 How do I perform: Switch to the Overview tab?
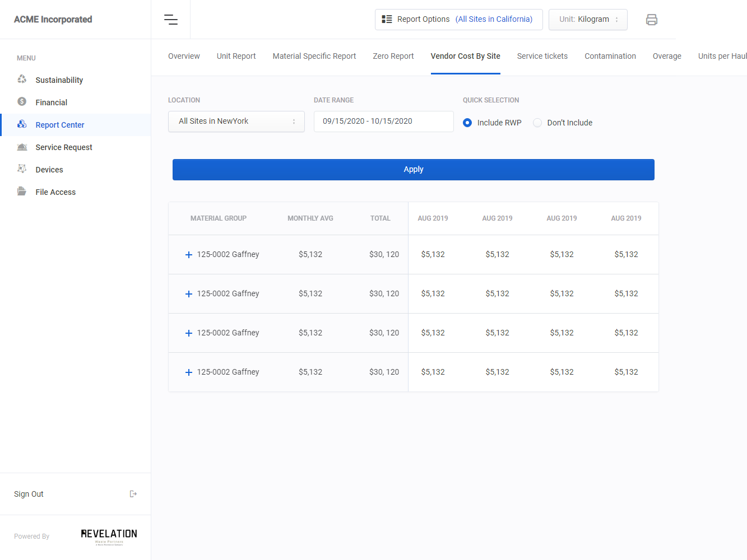click(x=184, y=56)
